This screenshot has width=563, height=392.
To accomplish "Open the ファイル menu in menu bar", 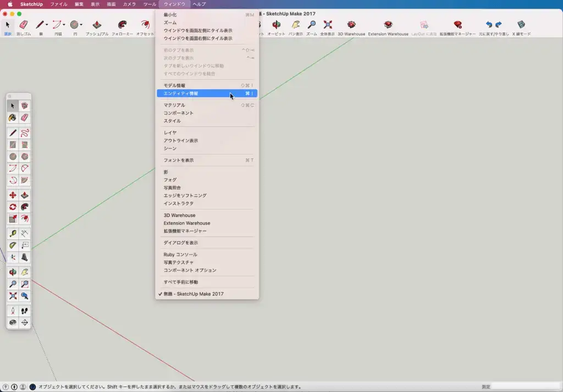I will coord(58,4).
